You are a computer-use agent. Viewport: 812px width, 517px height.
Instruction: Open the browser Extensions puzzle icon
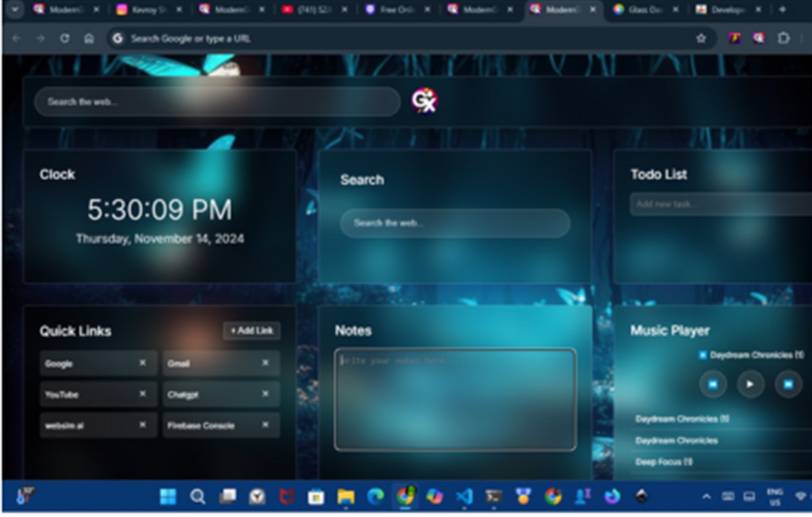(783, 39)
